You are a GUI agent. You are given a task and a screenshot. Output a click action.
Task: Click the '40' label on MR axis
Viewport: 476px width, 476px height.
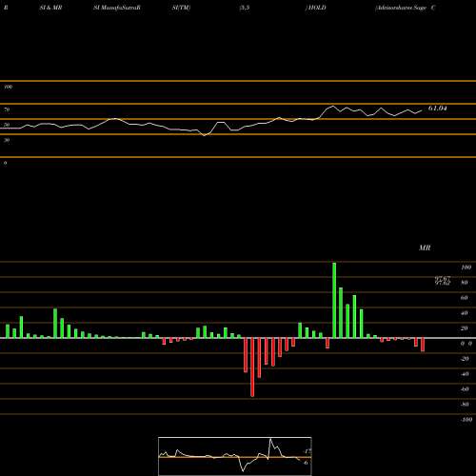[x=465, y=313]
